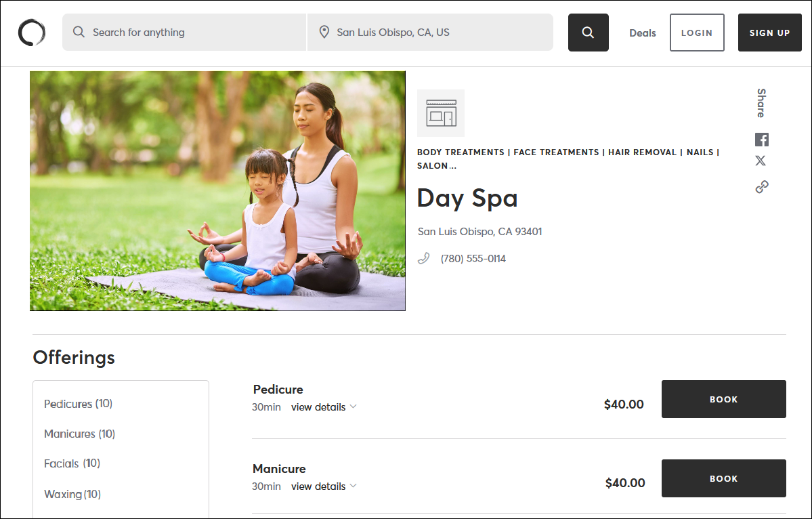Click inside the search for anything field

point(183,32)
